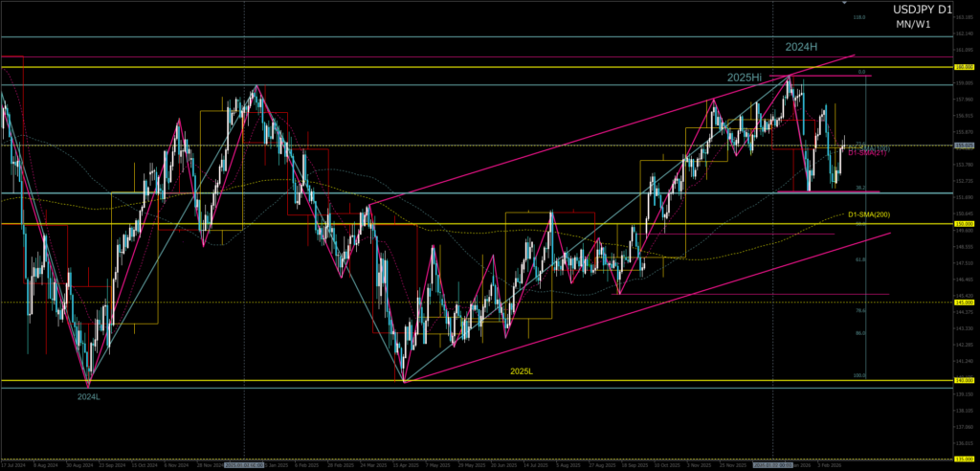Screen dimensions: 980x471
Task: Click the 160.000 price tag on axis
Action: pos(964,67)
